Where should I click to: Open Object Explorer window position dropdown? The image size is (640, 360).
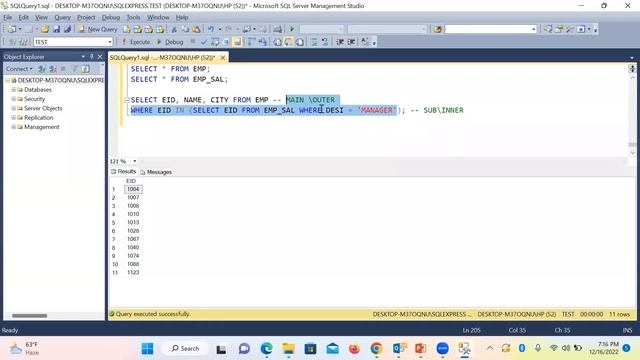[83, 57]
